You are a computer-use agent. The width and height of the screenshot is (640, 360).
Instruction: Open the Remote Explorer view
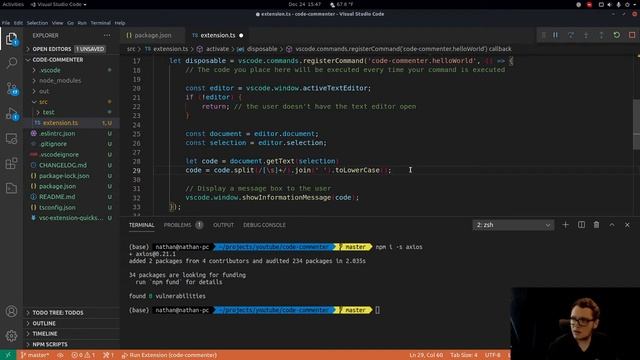click(11, 139)
